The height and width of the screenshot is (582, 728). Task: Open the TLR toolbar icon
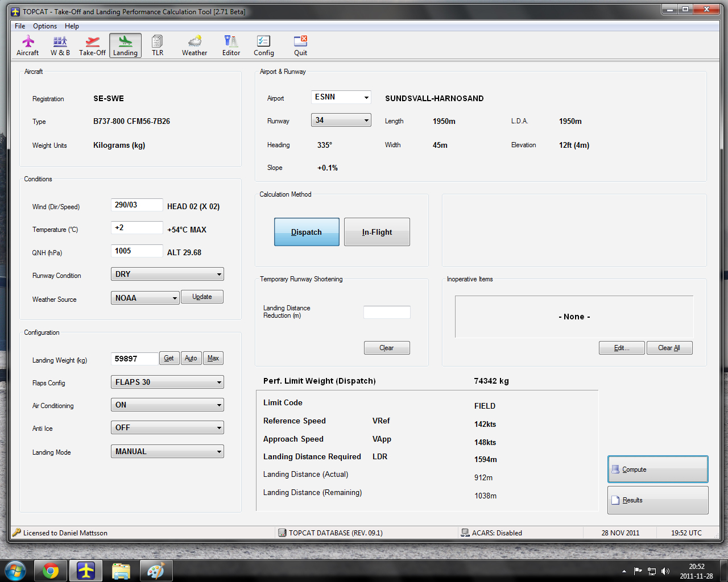point(158,45)
